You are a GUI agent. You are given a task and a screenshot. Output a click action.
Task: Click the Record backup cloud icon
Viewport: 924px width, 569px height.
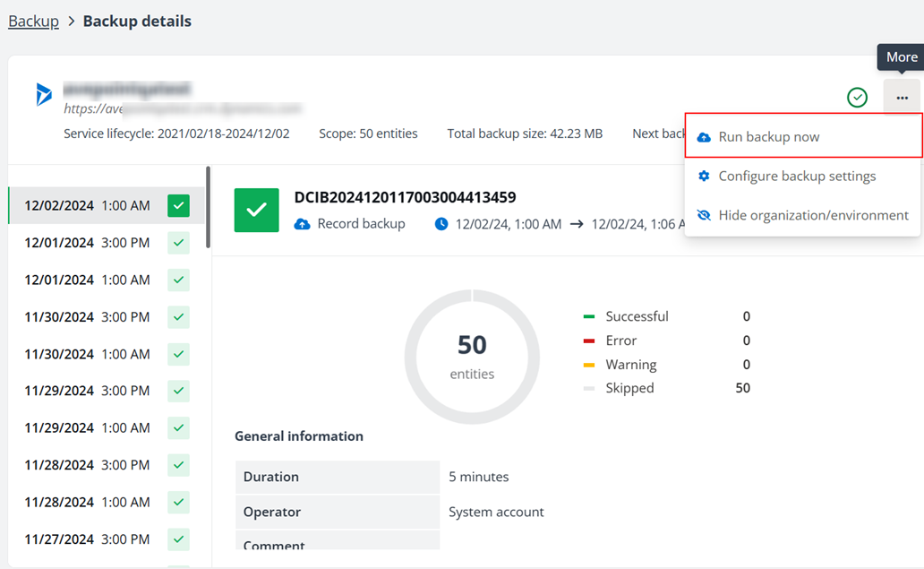point(303,224)
